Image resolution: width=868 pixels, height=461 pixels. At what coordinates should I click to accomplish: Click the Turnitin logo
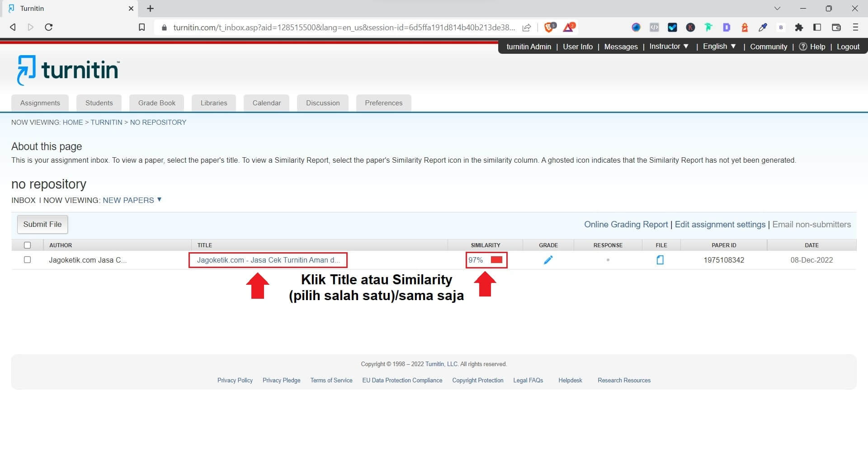click(67, 69)
